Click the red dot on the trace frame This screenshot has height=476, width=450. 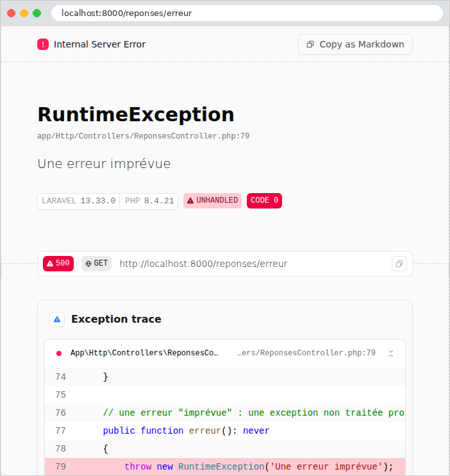[59, 353]
